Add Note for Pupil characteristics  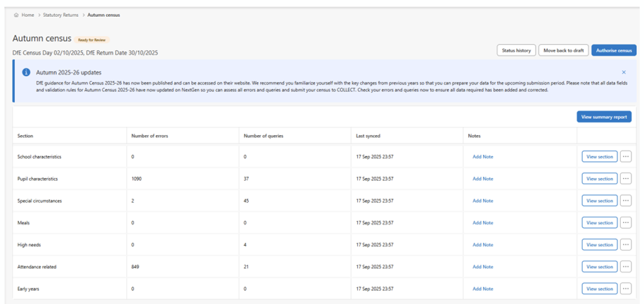482,179
